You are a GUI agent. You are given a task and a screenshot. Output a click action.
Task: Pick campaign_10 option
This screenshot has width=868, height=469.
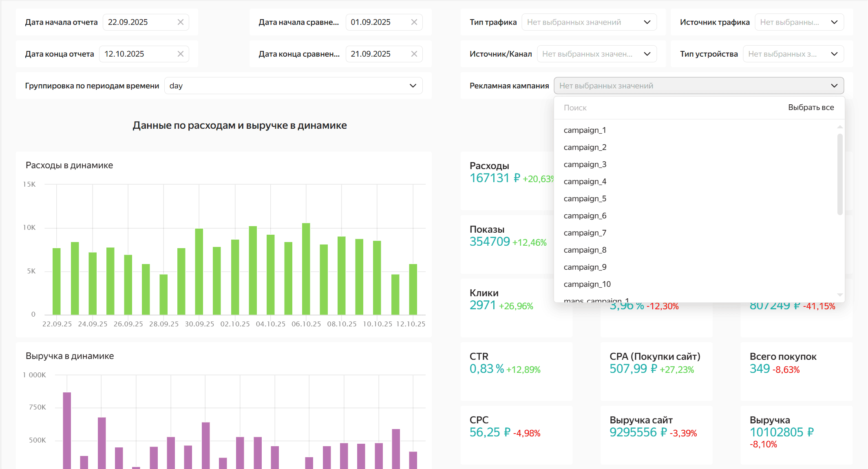click(587, 284)
